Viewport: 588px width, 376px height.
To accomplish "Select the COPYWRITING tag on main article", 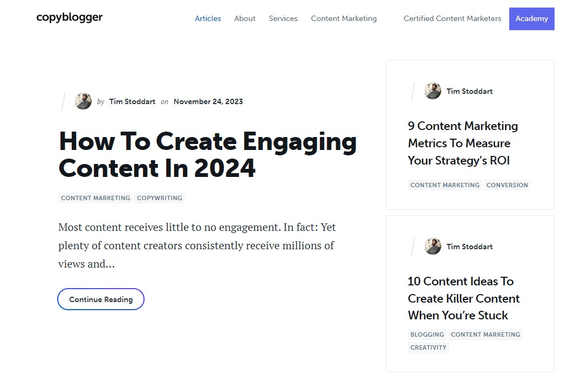I will [x=159, y=198].
